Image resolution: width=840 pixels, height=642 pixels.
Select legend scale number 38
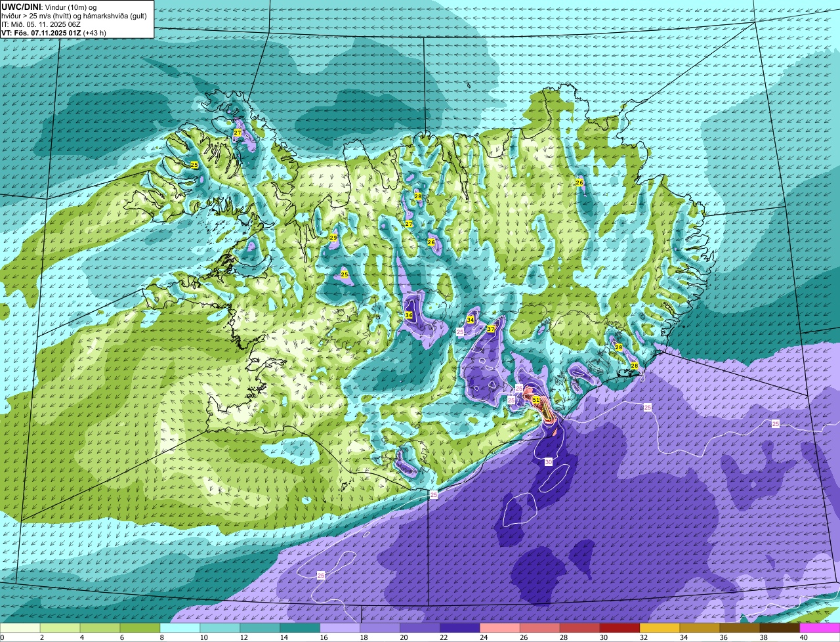click(764, 637)
